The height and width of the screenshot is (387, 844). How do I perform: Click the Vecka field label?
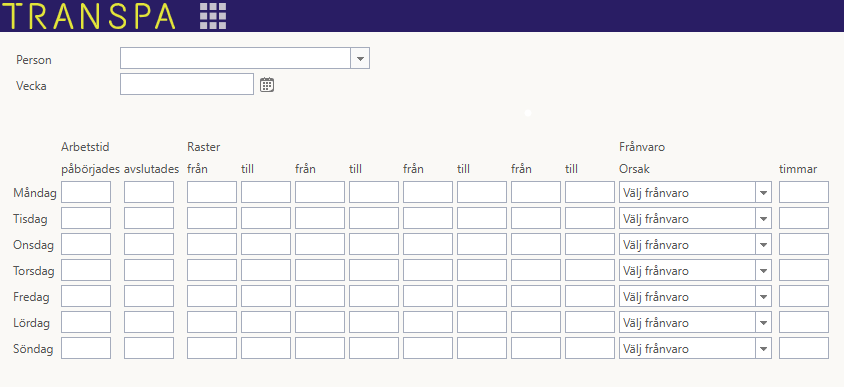click(31, 86)
